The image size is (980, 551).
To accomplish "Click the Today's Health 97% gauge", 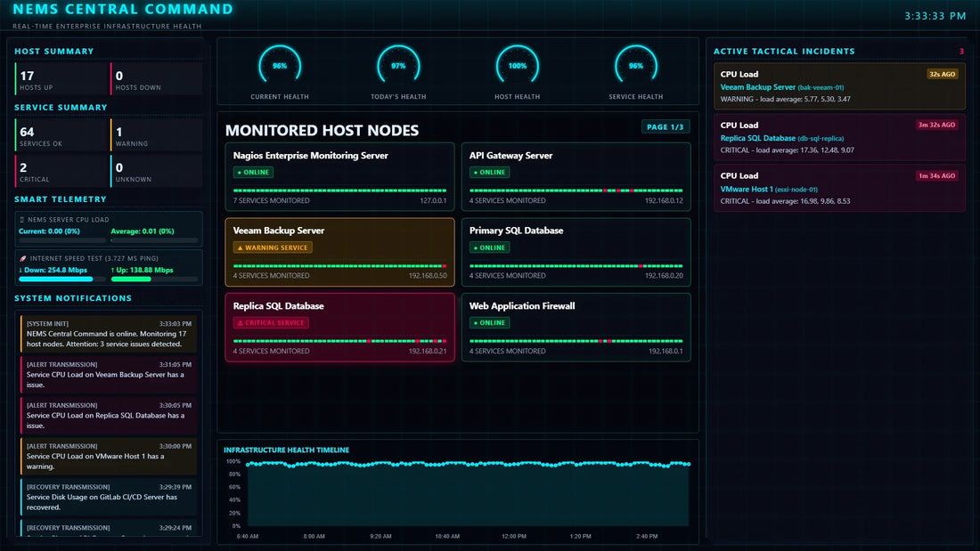I will [398, 65].
